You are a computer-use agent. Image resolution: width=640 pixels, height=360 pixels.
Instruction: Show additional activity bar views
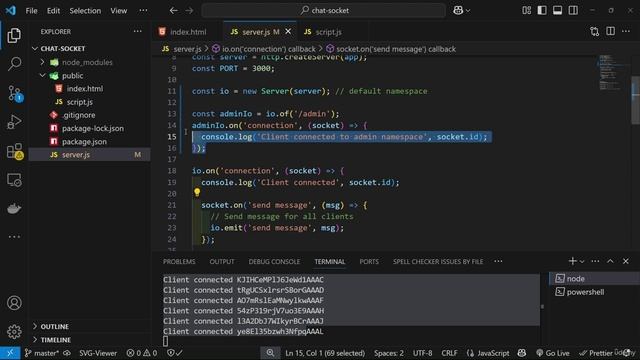(x=14, y=236)
